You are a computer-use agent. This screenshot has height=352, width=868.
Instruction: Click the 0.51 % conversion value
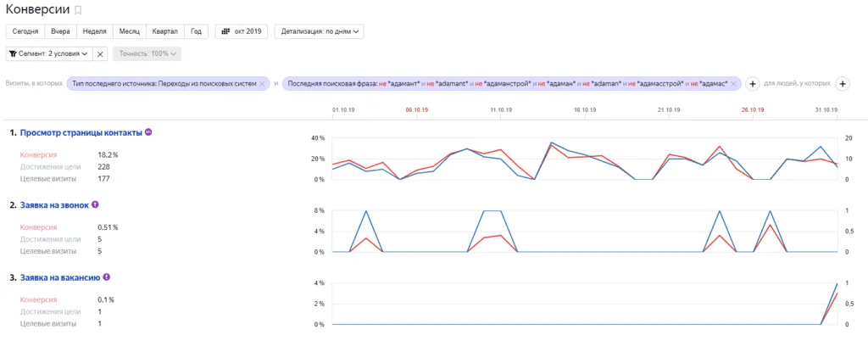point(108,227)
